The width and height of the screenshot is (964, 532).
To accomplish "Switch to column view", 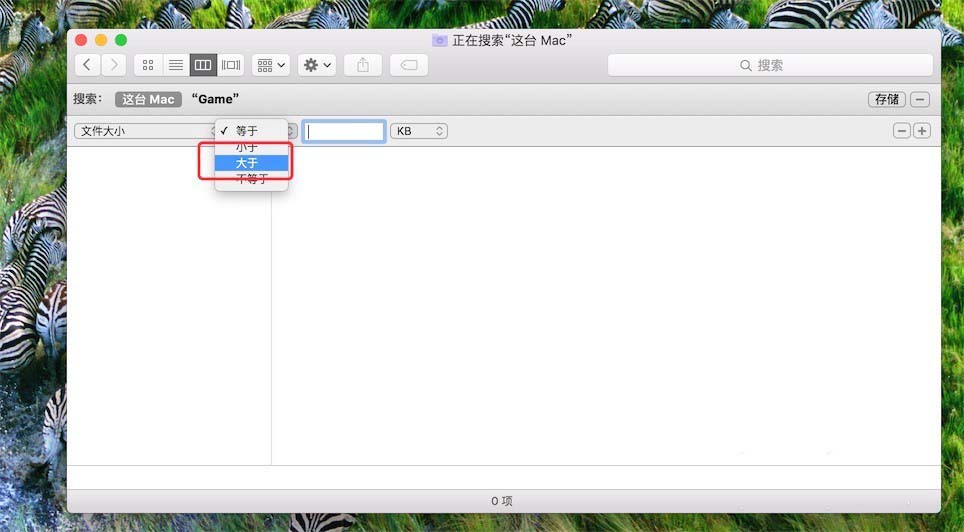I will pyautogui.click(x=203, y=65).
